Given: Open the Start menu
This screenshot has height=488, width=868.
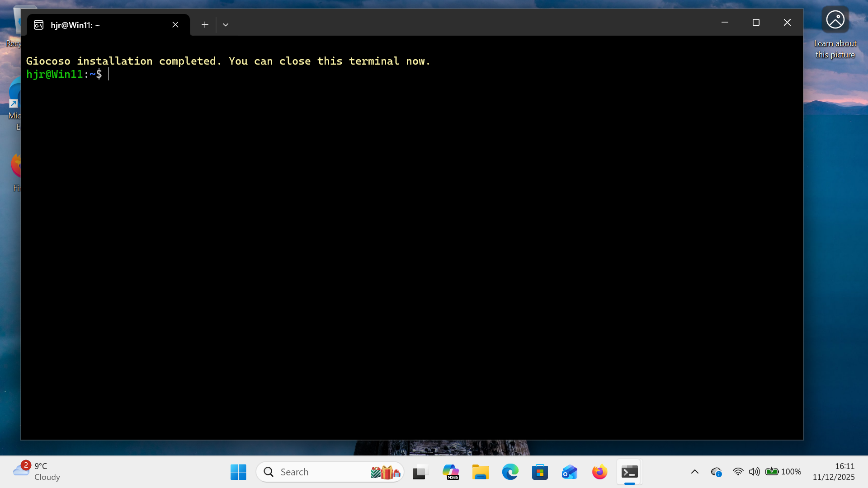Looking at the screenshot, I should point(238,472).
